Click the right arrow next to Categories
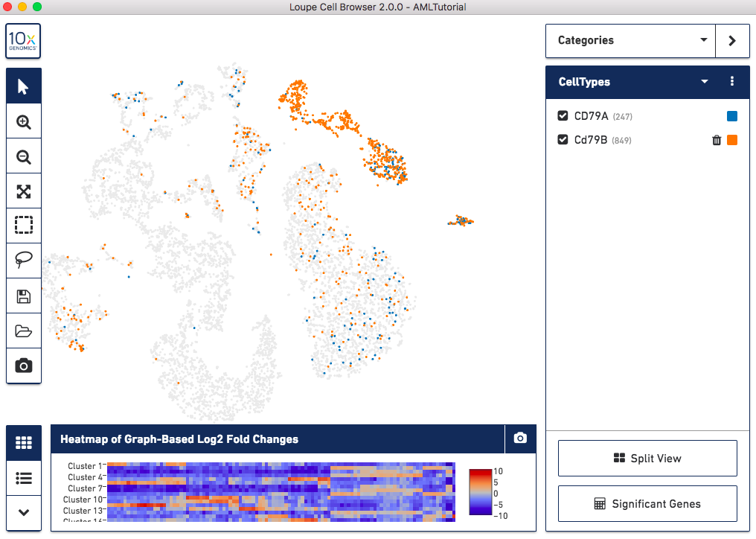Screen dimensions: 756x539 [732, 40]
